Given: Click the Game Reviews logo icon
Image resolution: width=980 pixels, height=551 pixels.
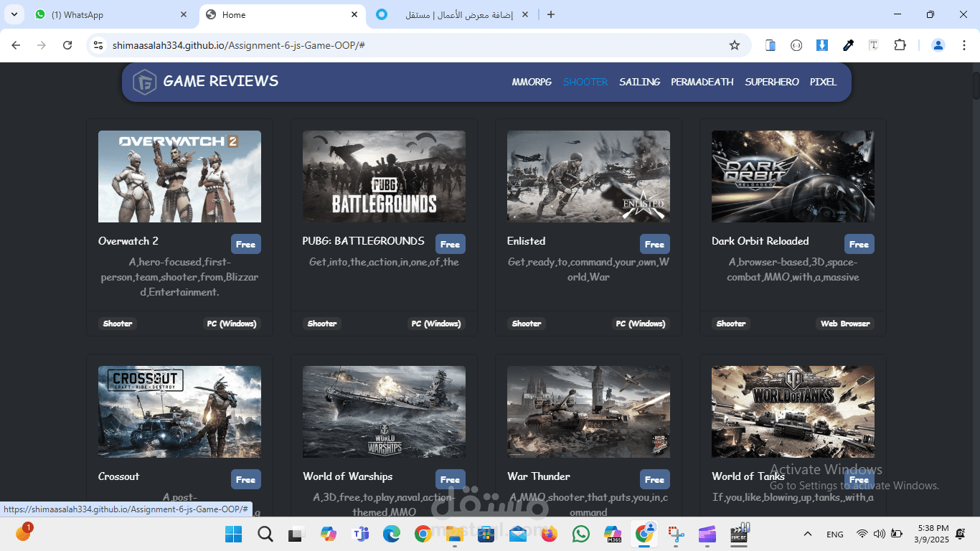Looking at the screenshot, I should pos(145,83).
